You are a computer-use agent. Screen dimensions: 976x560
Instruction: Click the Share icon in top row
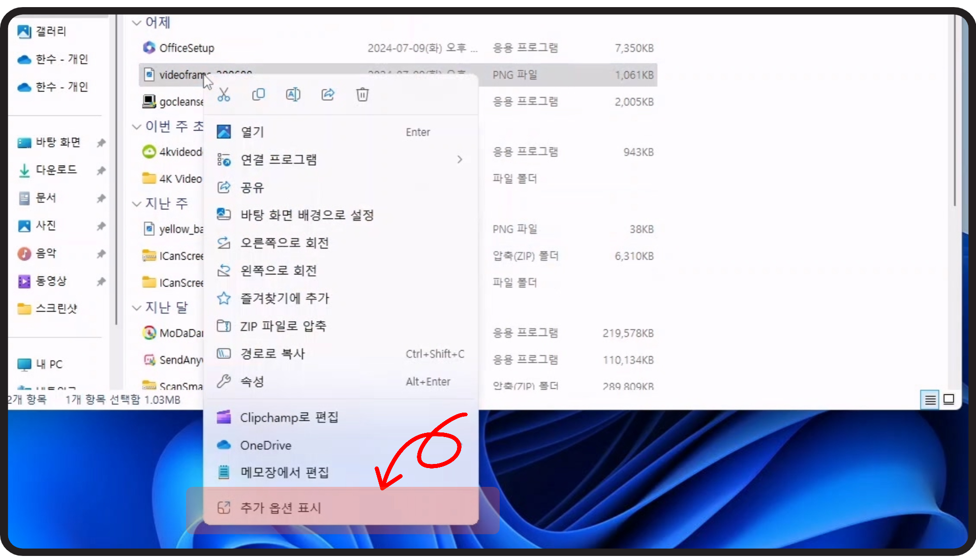pos(328,95)
